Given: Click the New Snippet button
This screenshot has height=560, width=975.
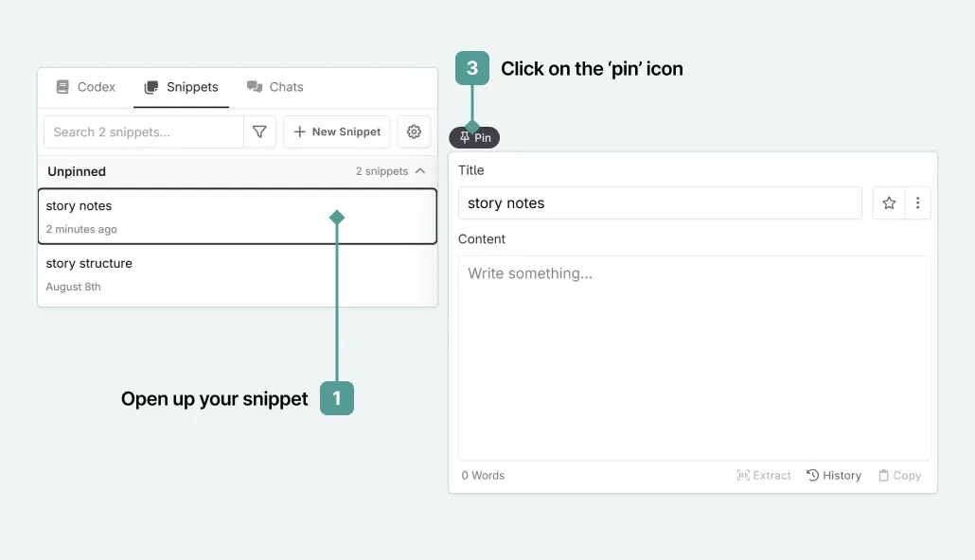Looking at the screenshot, I should (x=336, y=131).
